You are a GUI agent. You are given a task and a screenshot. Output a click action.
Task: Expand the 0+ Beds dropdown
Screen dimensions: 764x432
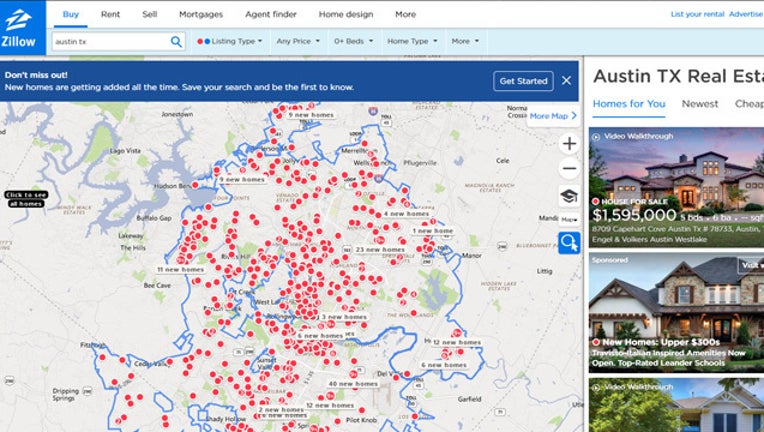[x=354, y=41]
